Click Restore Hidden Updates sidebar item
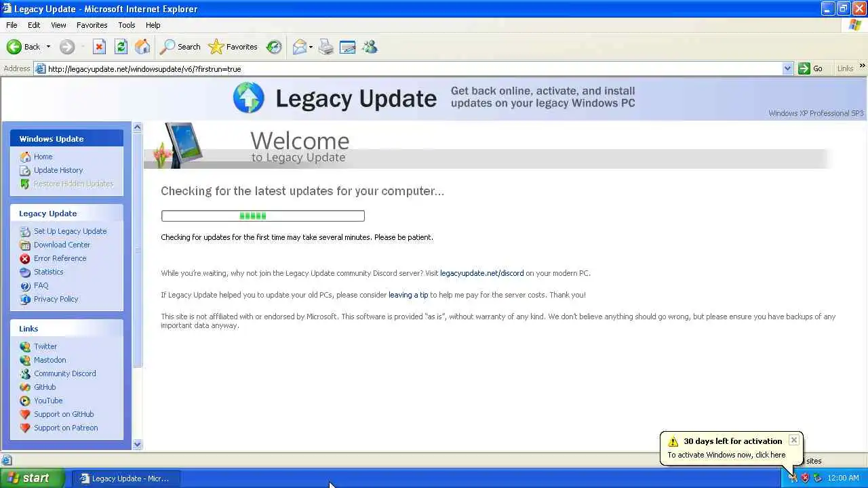868x488 pixels. 73,184
